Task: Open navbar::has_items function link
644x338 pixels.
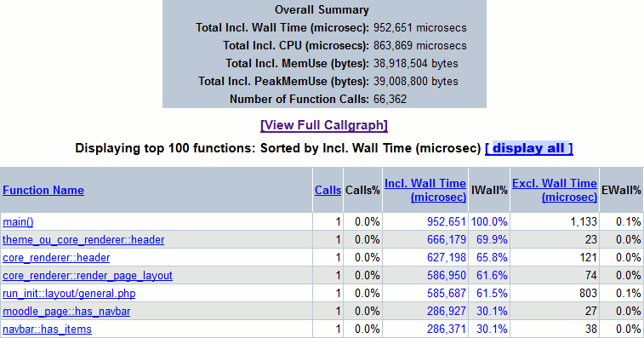Action: [x=48, y=329]
